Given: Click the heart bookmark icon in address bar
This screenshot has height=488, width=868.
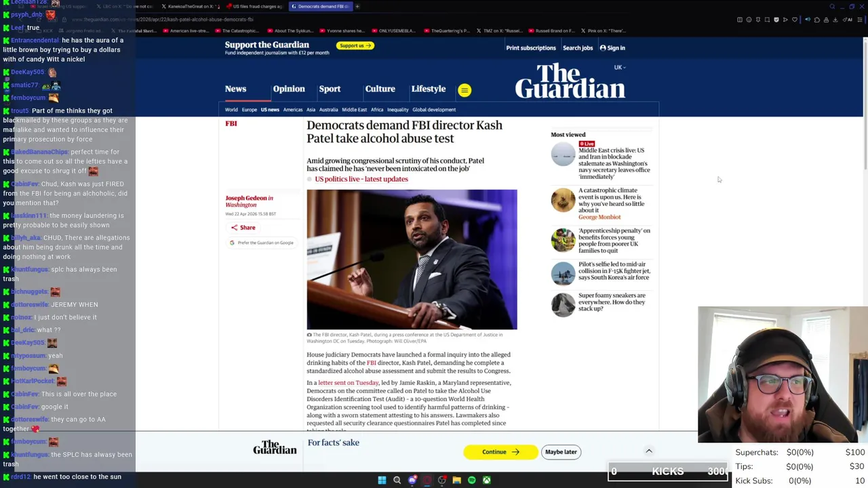Looking at the screenshot, I should point(795,20).
